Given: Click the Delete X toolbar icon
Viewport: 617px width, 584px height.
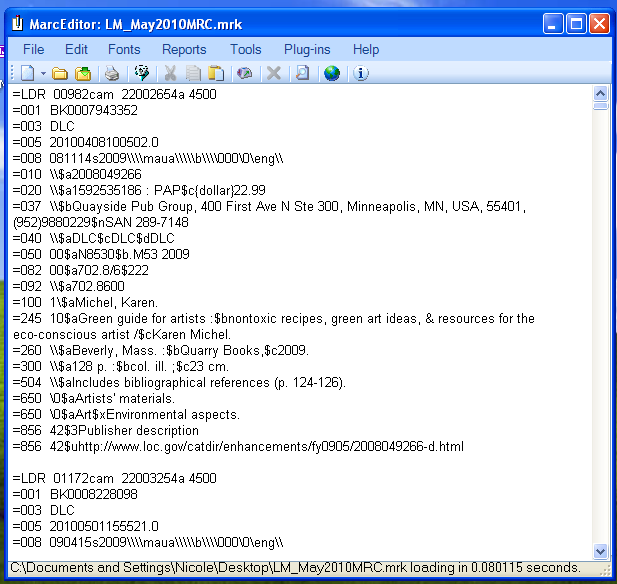Looking at the screenshot, I should [x=273, y=73].
